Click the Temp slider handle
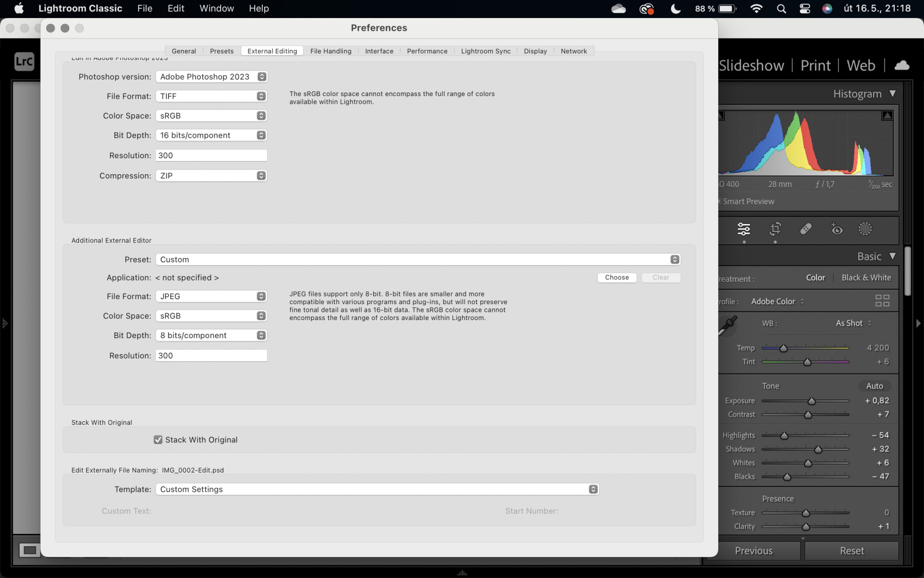 coord(783,348)
